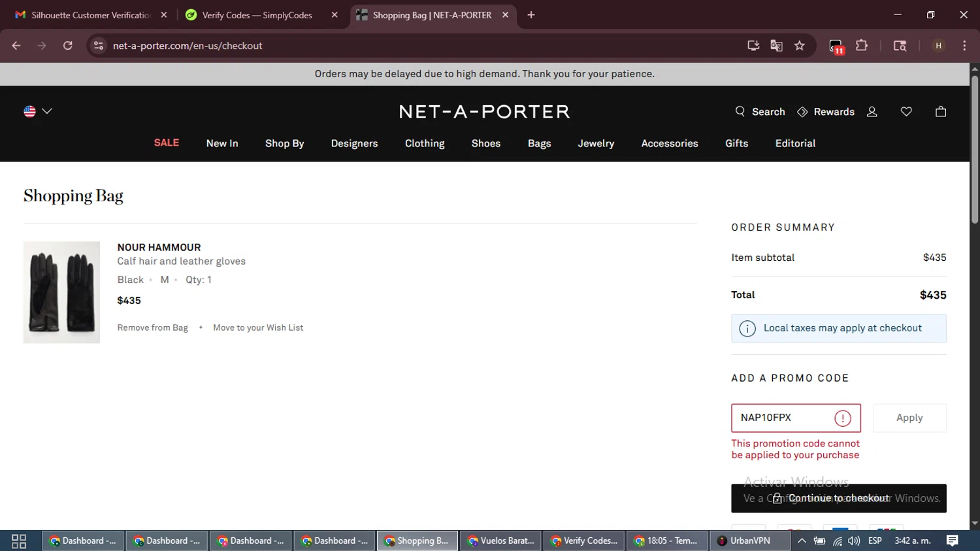This screenshot has height=551, width=980.
Task: Click the browser forward arrow
Action: click(42, 46)
